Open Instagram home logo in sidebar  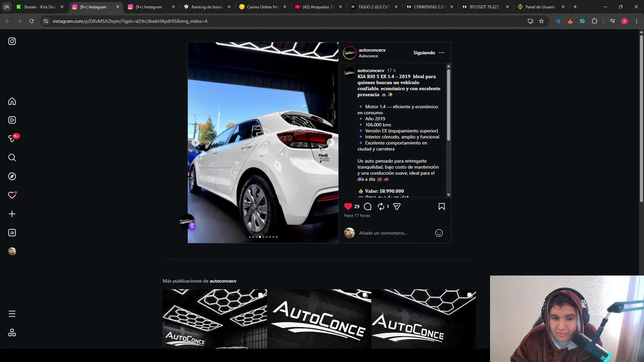point(12,41)
